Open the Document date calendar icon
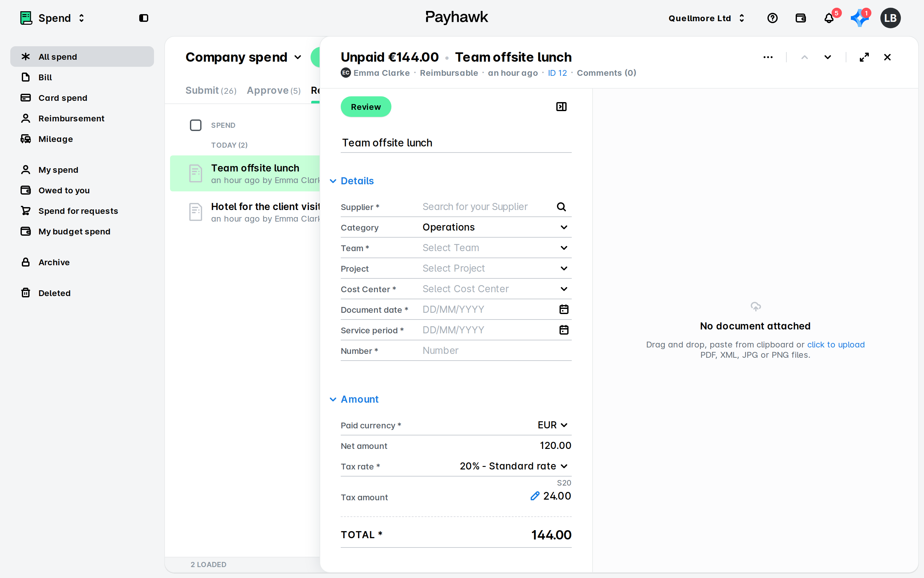The width and height of the screenshot is (924, 578). tap(564, 309)
